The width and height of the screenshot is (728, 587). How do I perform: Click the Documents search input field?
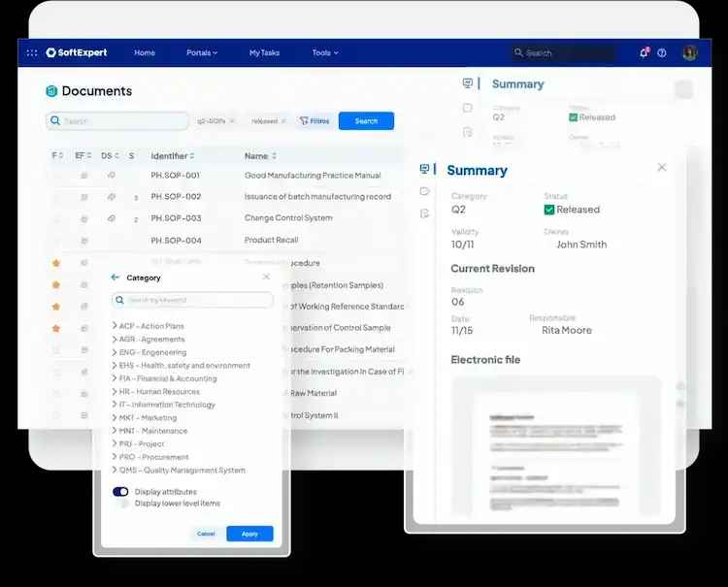coord(117,120)
